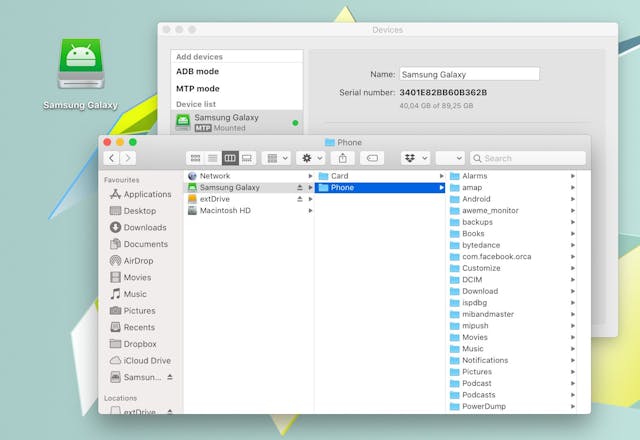Switch Finder to list view
This screenshot has height=440, width=640.
click(x=213, y=158)
